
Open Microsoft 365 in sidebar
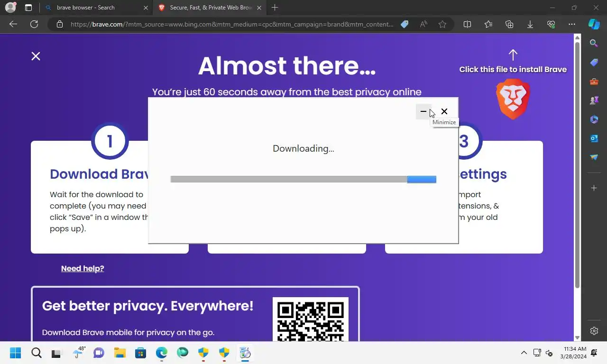click(594, 119)
